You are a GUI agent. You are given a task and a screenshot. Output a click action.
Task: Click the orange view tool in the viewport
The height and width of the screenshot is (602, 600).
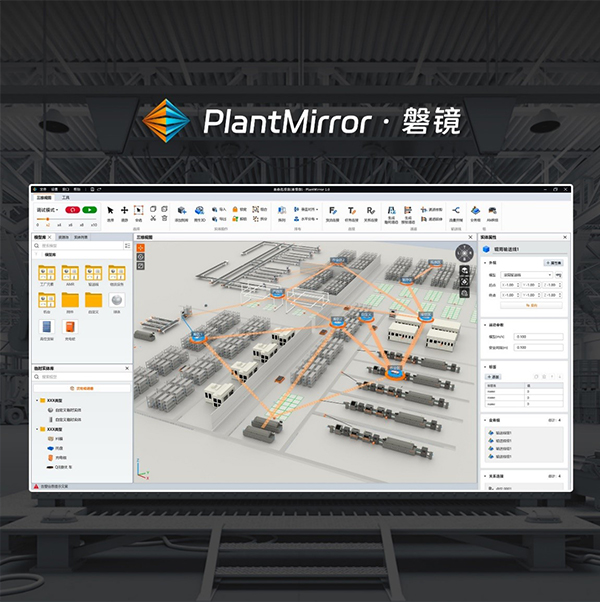(140, 247)
